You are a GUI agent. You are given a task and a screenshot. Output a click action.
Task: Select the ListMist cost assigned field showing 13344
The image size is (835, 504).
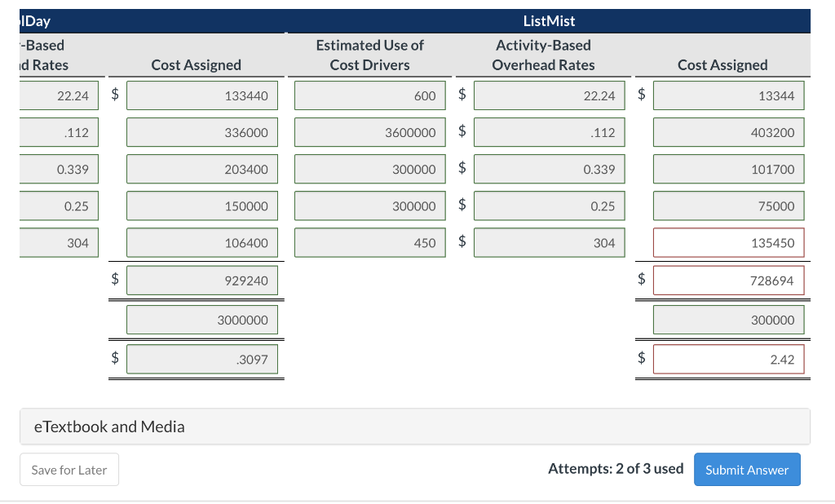click(x=728, y=96)
